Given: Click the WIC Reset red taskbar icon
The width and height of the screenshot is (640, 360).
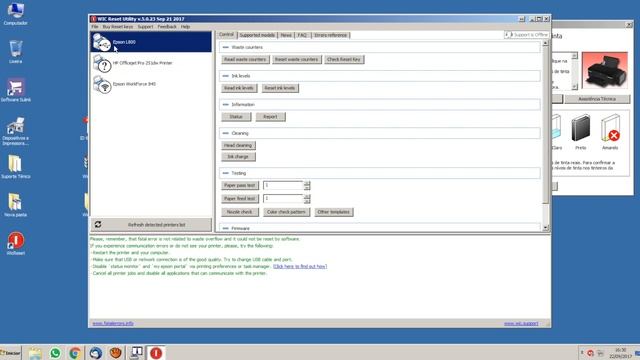Looking at the screenshot, I should (x=156, y=353).
